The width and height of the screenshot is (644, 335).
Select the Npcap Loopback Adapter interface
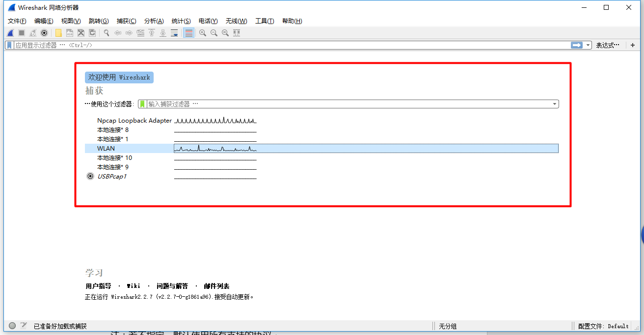pyautogui.click(x=322, y=121)
